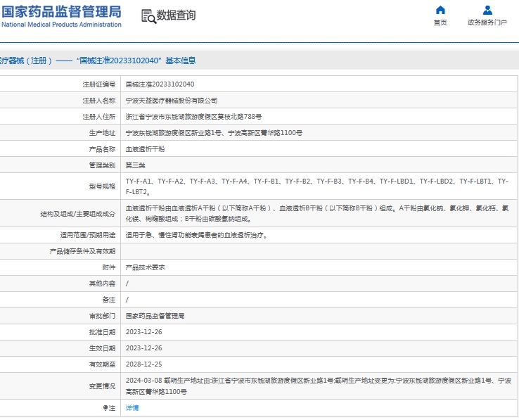Select the 2024-03-08 change record text
This screenshot has height=420, width=519.
coord(319,386)
